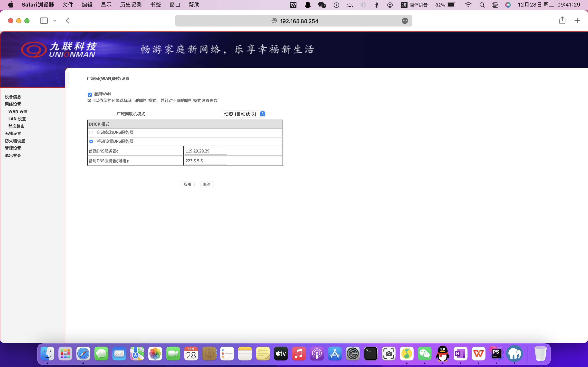Open the Share icon in toolbar

click(562, 21)
